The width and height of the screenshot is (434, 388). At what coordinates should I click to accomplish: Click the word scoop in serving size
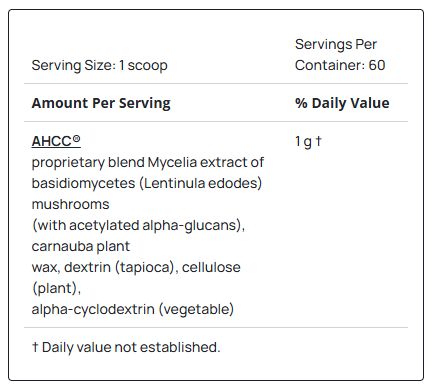pos(148,66)
